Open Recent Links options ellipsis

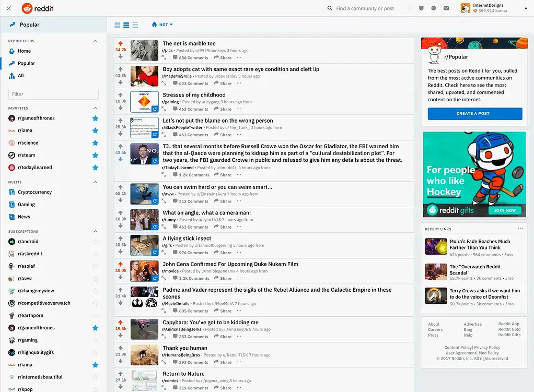[520, 228]
